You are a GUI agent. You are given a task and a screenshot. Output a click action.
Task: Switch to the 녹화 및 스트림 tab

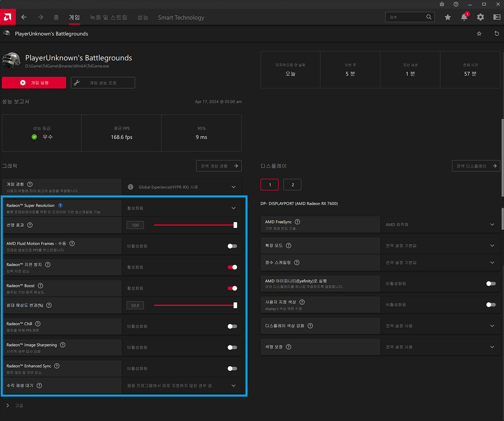coord(108,18)
